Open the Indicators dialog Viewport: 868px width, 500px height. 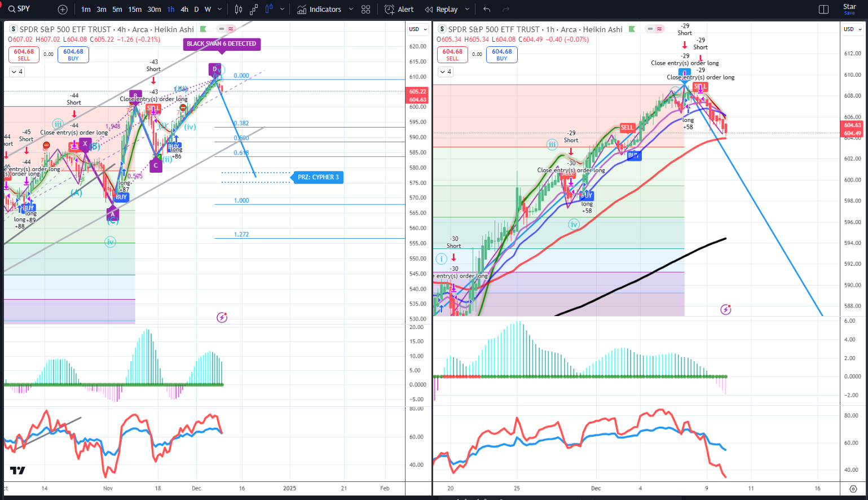click(319, 10)
